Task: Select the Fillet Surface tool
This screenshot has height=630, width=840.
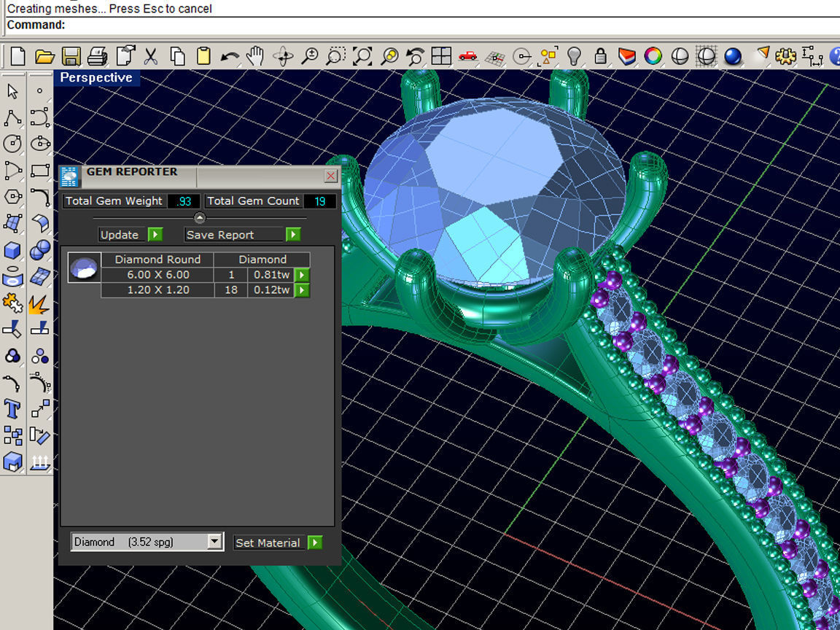Action: pyautogui.click(x=39, y=223)
